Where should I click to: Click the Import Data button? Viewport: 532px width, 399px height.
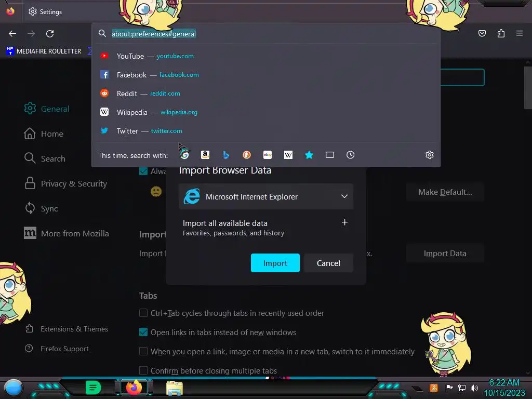point(445,254)
